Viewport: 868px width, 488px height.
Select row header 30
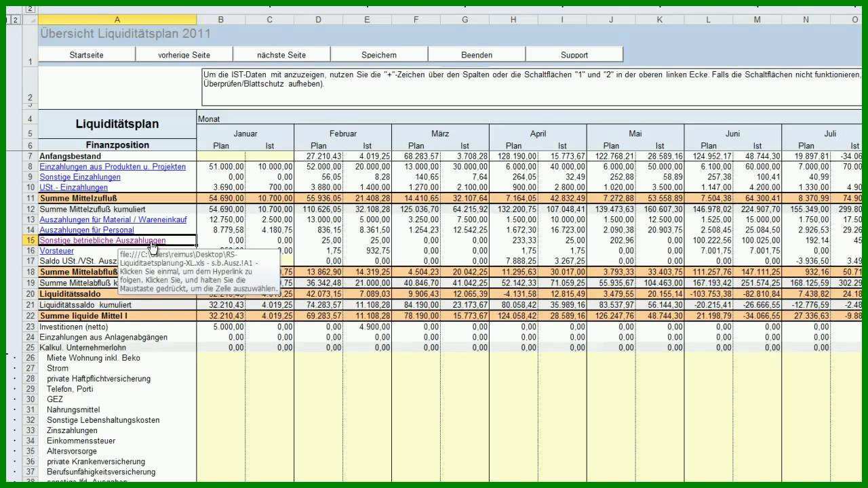pyautogui.click(x=30, y=399)
